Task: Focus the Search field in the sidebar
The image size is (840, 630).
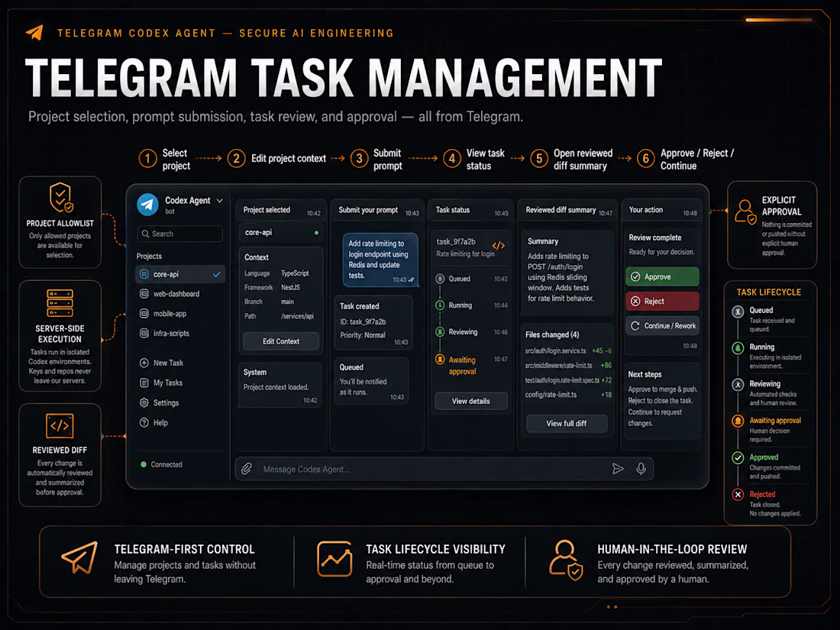Action: click(180, 234)
